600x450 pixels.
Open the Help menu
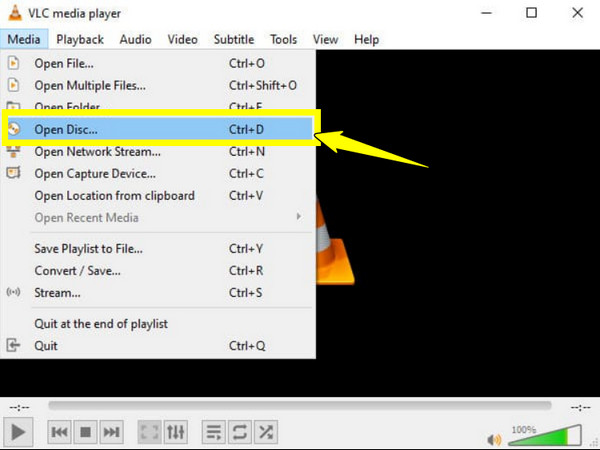pyautogui.click(x=367, y=39)
